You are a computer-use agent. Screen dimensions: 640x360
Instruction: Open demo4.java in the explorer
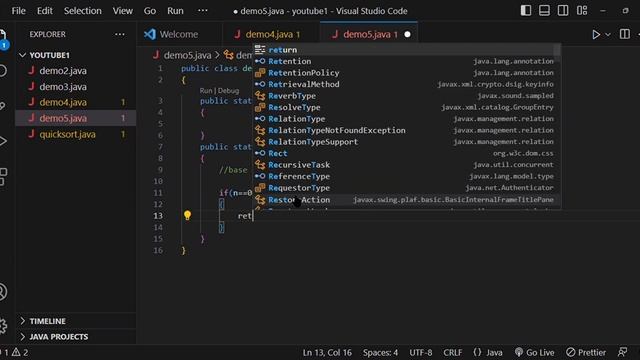[x=76, y=102]
